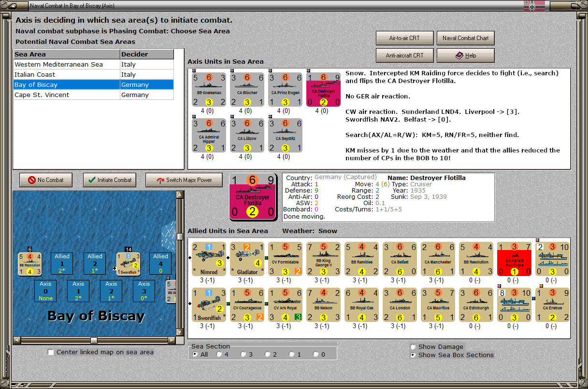Click the large Destroyer Flotilla detail counter
Image resolution: width=588 pixels, height=389 pixels.
point(253,197)
